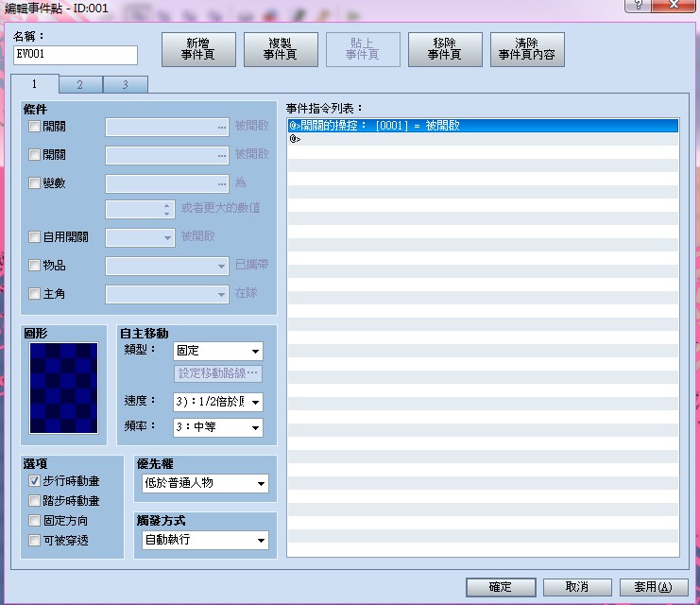Click the 複製事件頁 button
Screen dimensions: 700x605
[281, 49]
